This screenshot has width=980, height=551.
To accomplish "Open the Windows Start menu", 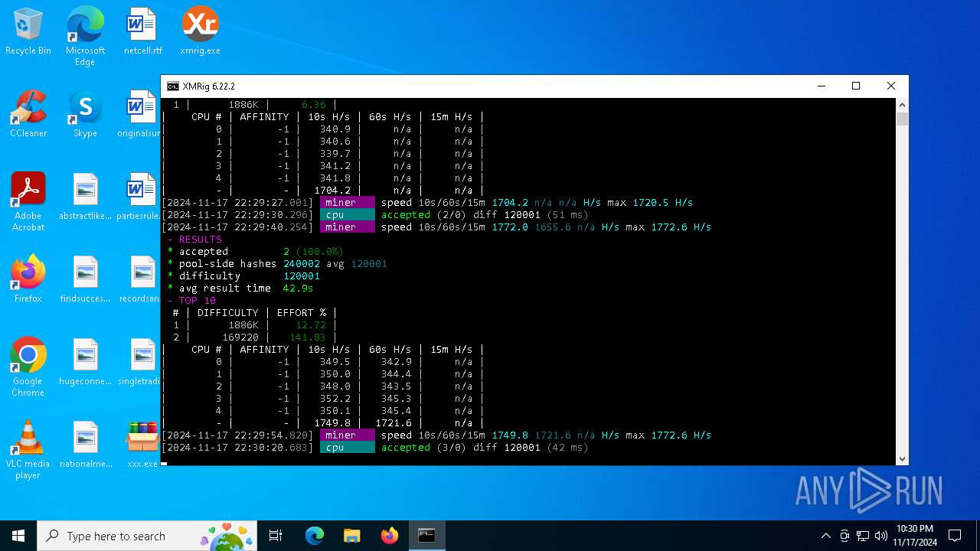I will click(x=18, y=536).
